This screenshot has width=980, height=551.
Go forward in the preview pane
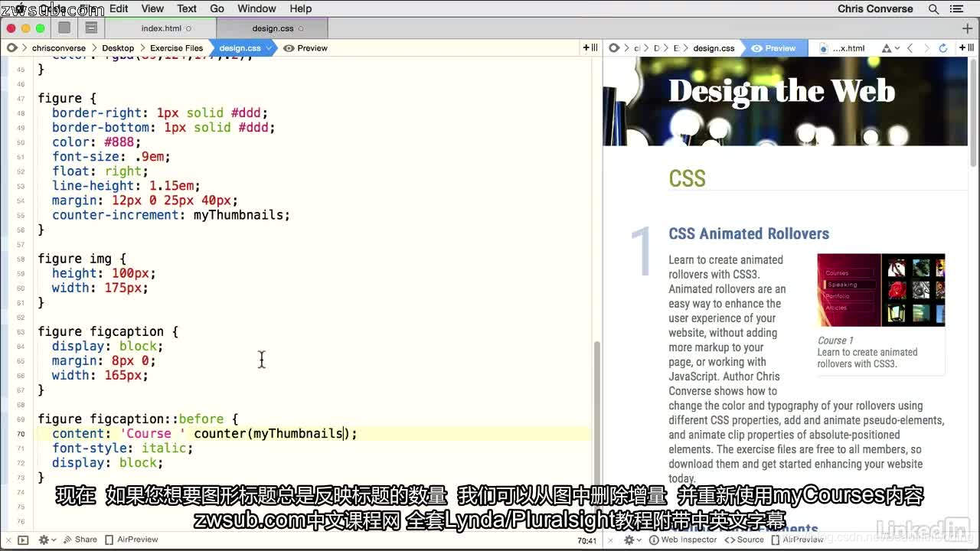(x=926, y=47)
